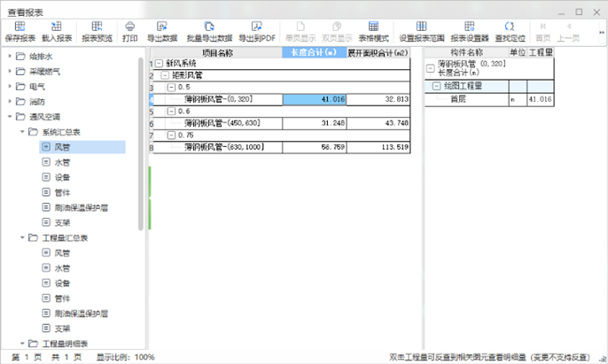608x364 pixels.
Task: Collapse the 通风空调 tree folder
Action: 9,117
